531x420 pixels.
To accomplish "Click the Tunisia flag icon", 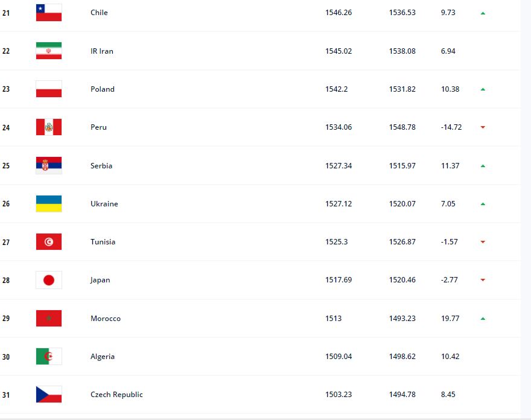I will point(49,242).
